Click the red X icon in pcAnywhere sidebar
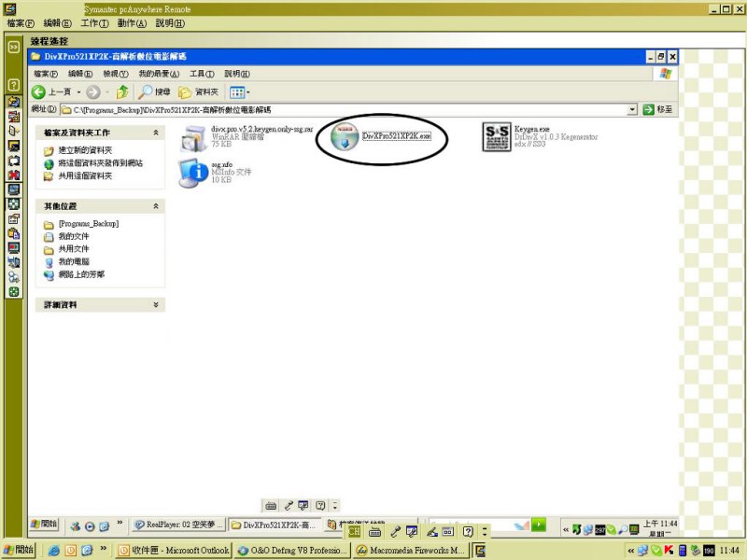 click(14, 175)
